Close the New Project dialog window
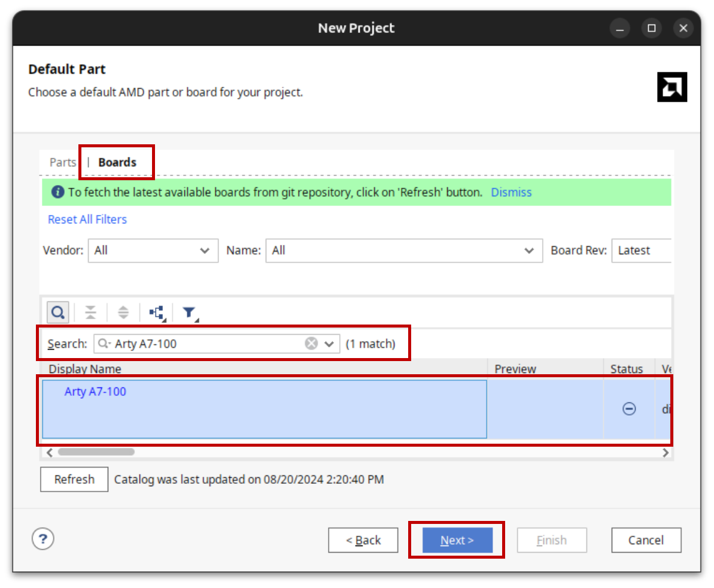714x588 pixels. pos(683,28)
